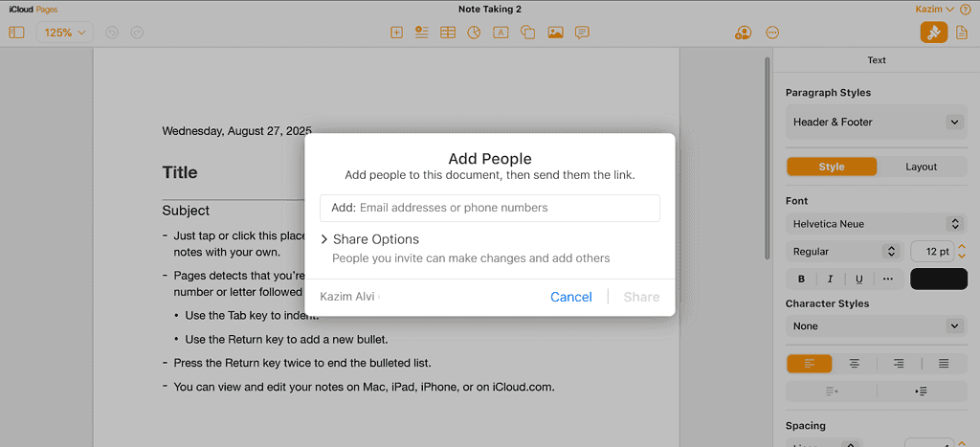This screenshot has width=980, height=447.
Task: Toggle the Format paintbrush inspector button
Action: [934, 33]
